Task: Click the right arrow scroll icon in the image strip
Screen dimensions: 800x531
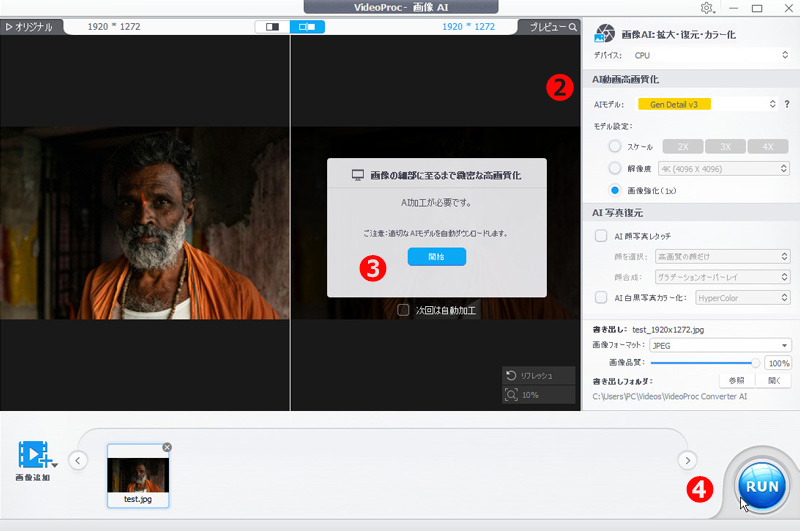Action: [x=686, y=460]
